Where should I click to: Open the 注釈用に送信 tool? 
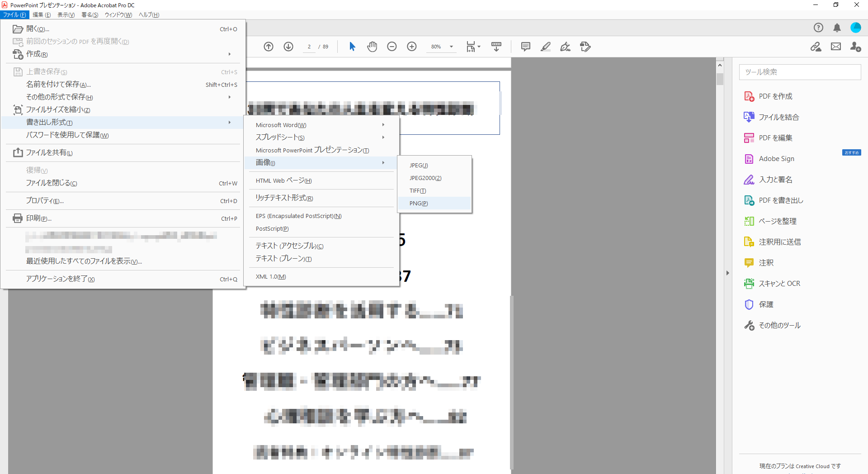[x=772, y=242]
